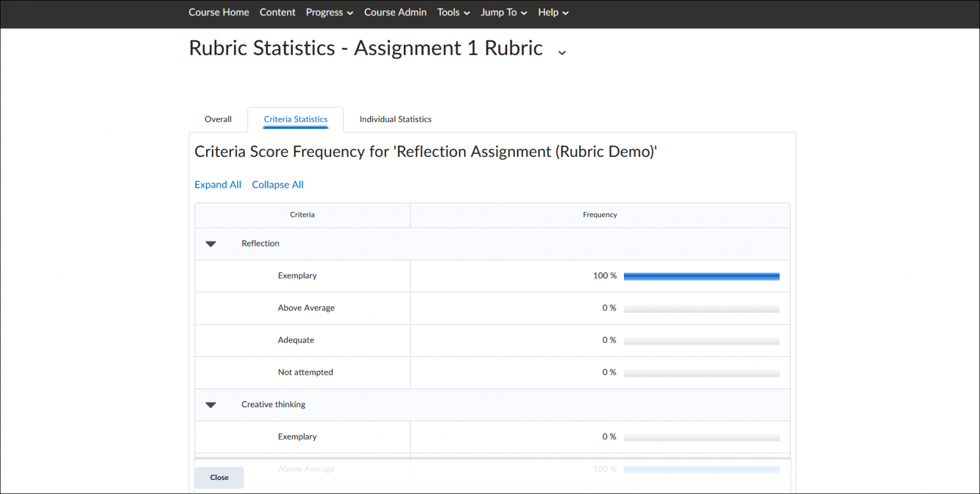Click the Above Average frequency bar under Reflection
The width and height of the screenshot is (980, 494).
[x=701, y=308]
